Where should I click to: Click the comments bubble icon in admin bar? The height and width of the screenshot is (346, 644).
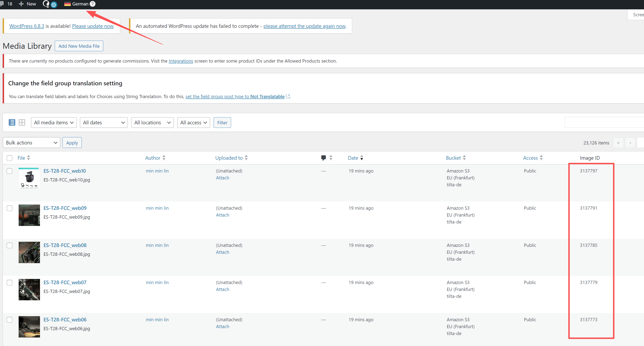(x=2, y=4)
